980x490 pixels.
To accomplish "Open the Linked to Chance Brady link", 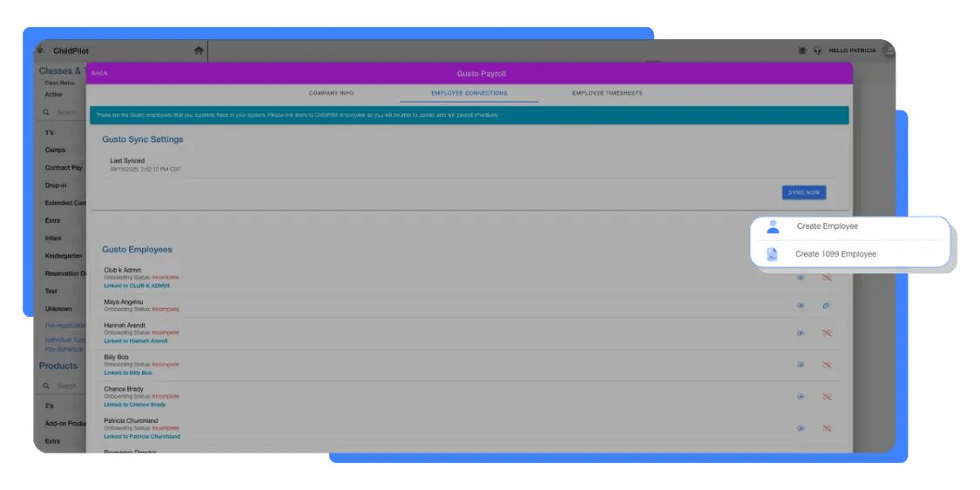I will pos(135,405).
